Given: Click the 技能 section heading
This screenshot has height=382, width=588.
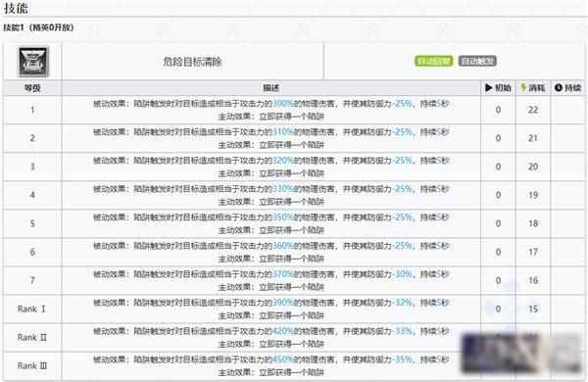Looking at the screenshot, I should point(16,8).
